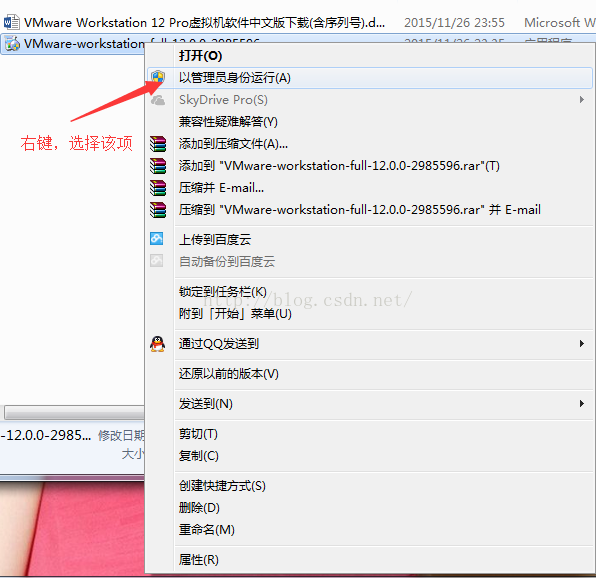Viewport: 596px width, 578px height.
Task: Select the VMware-workstation installer file name
Action: click(84, 44)
